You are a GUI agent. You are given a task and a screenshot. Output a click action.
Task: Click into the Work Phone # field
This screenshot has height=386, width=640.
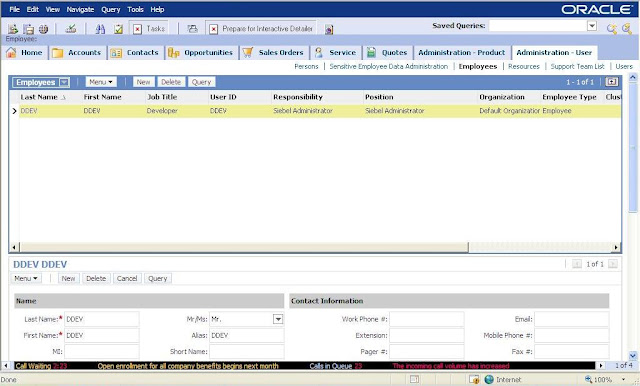[427, 319]
